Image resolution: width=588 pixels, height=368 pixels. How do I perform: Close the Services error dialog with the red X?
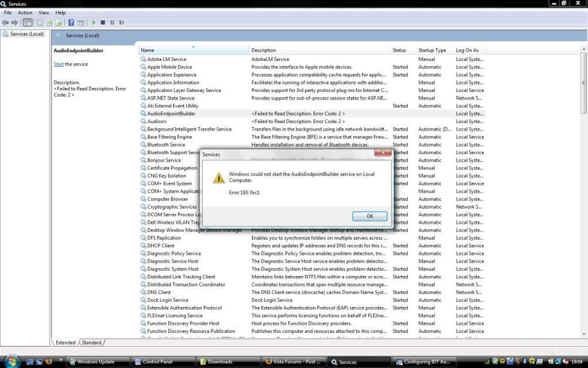point(383,152)
